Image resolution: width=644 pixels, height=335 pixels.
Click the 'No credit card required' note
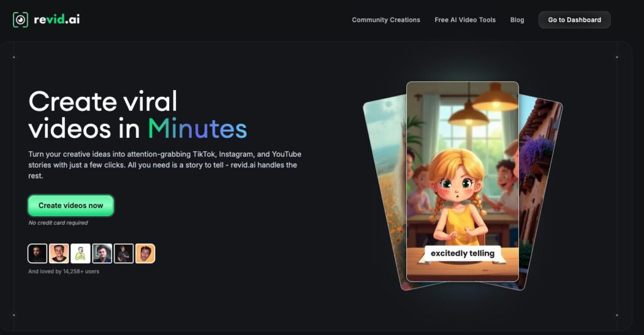click(x=58, y=223)
